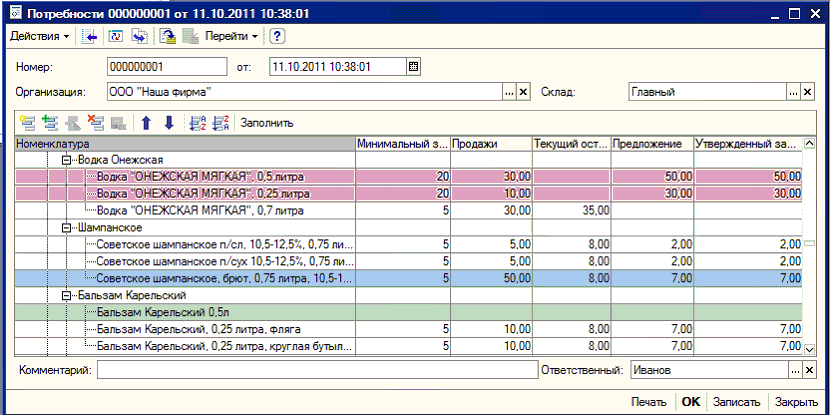This screenshot has width=831, height=416.
Task: Clear the Ответственный field with X
Action: click(809, 370)
